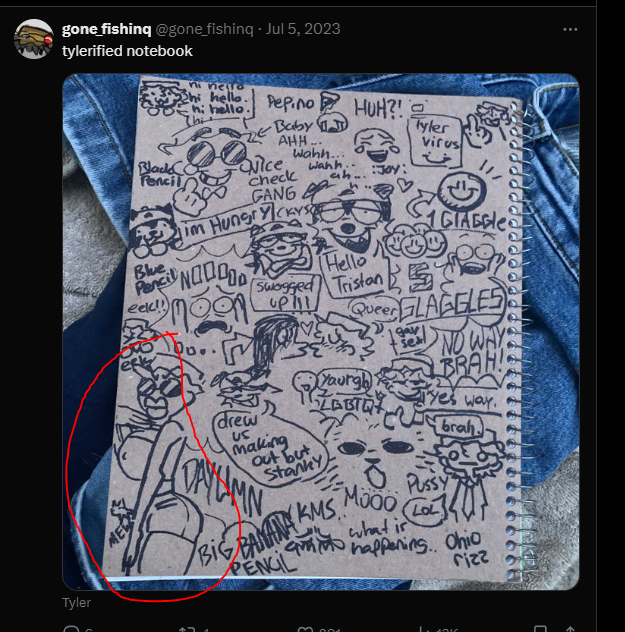Click the 12K views count
The width and height of the screenshot is (625, 632).
click(447, 630)
